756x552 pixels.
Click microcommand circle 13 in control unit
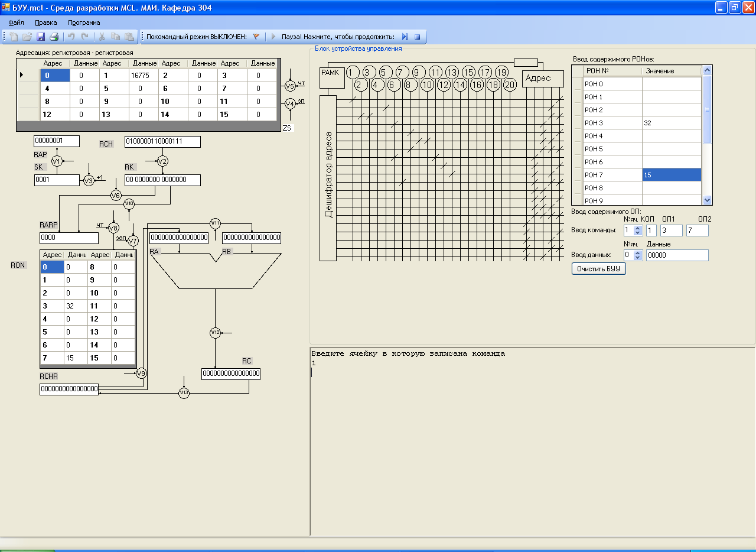[x=452, y=72]
